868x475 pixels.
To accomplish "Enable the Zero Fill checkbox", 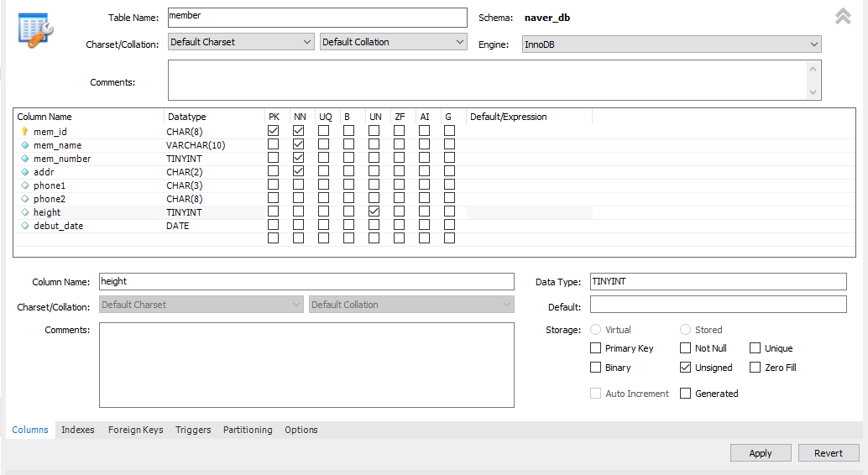I will [x=755, y=367].
